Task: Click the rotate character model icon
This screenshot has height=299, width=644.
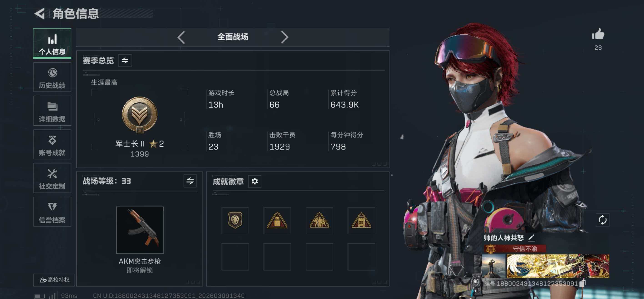Action: point(603,220)
